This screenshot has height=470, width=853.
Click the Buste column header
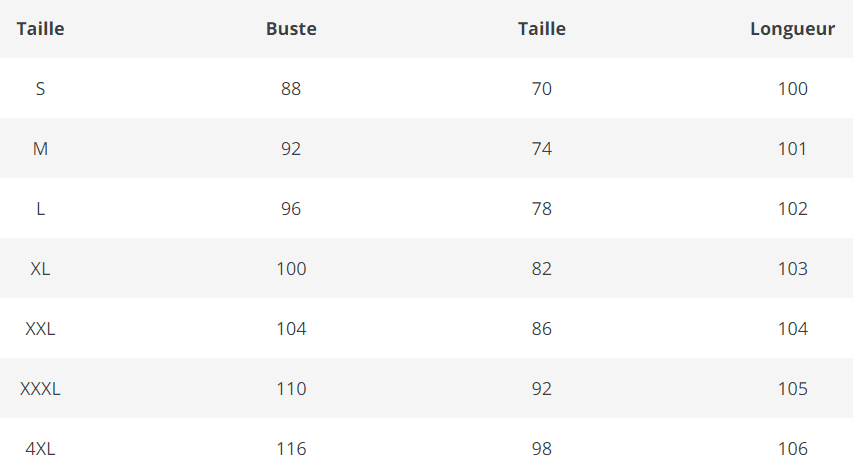click(291, 29)
